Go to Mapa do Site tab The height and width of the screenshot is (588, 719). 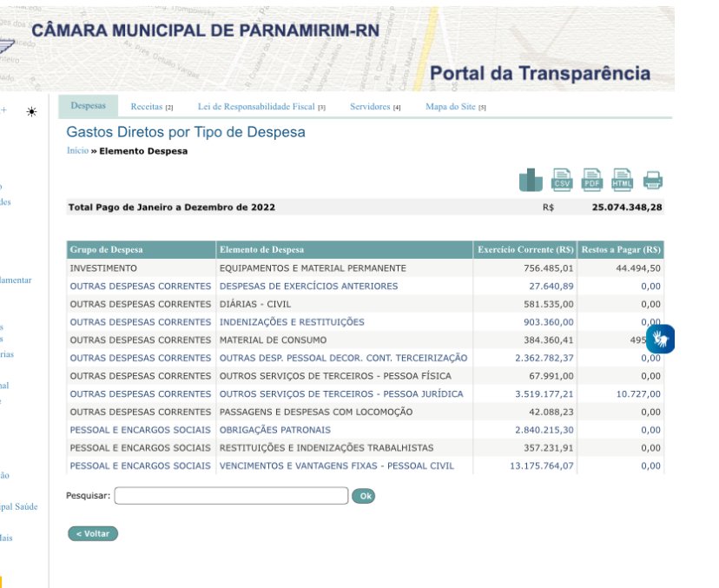tap(455, 107)
